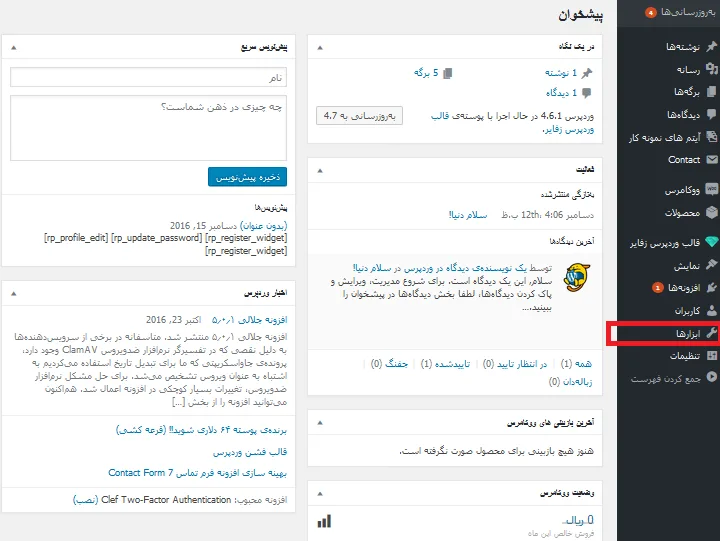Click the envelope icon beside Contact

coord(712,159)
